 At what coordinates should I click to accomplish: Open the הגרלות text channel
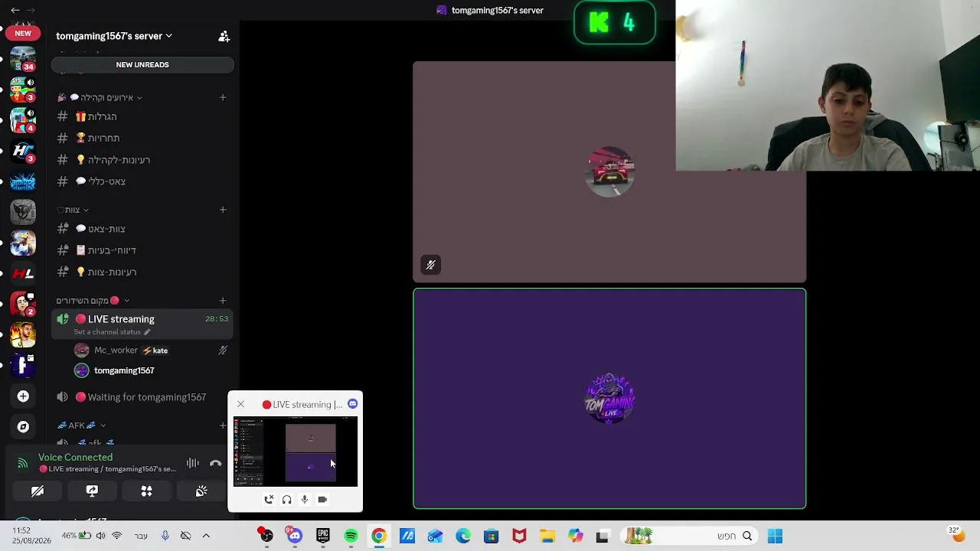(x=142, y=116)
